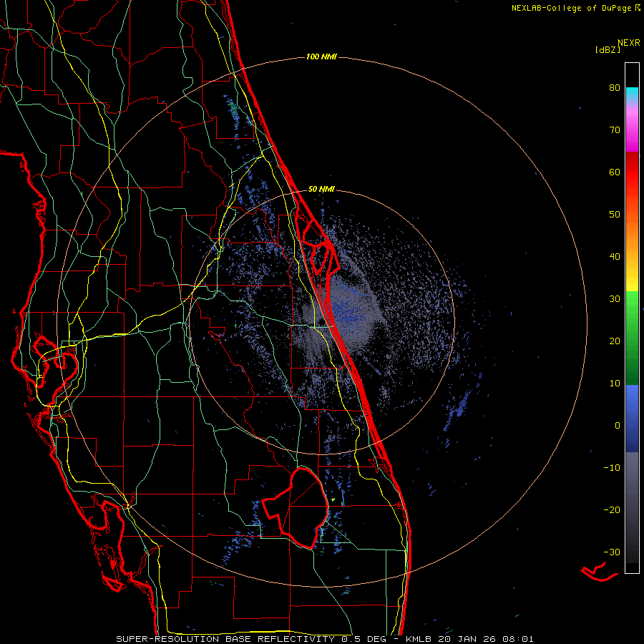Viewport: 644px width, 644px height.
Task: Click the 40 value on the dBZ scale
Action: tap(615, 257)
